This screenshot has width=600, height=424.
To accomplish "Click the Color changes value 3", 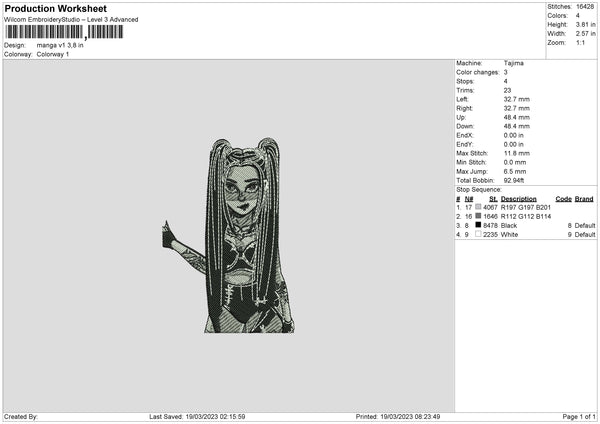I will [x=505, y=72].
